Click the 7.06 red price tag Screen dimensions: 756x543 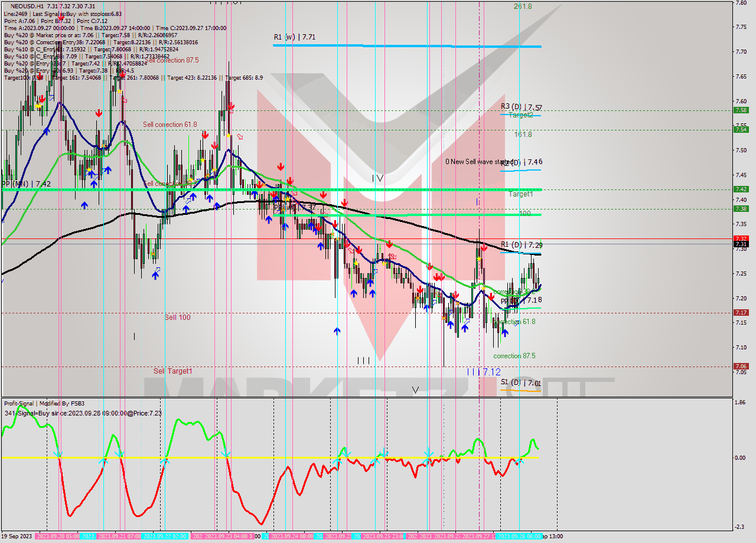coord(741,366)
